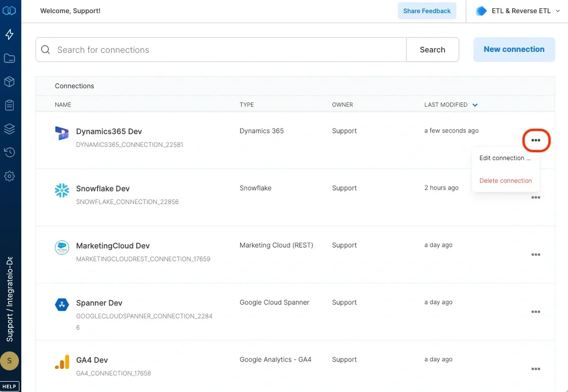Open three-dot menu for Snowflake Dev
Image resolution: width=568 pixels, height=392 pixels.
(x=536, y=198)
